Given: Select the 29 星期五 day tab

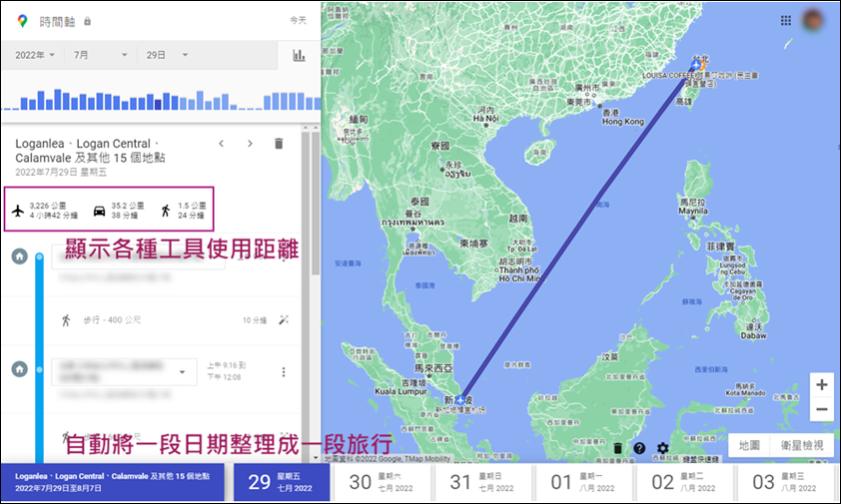Looking at the screenshot, I should 281,482.
